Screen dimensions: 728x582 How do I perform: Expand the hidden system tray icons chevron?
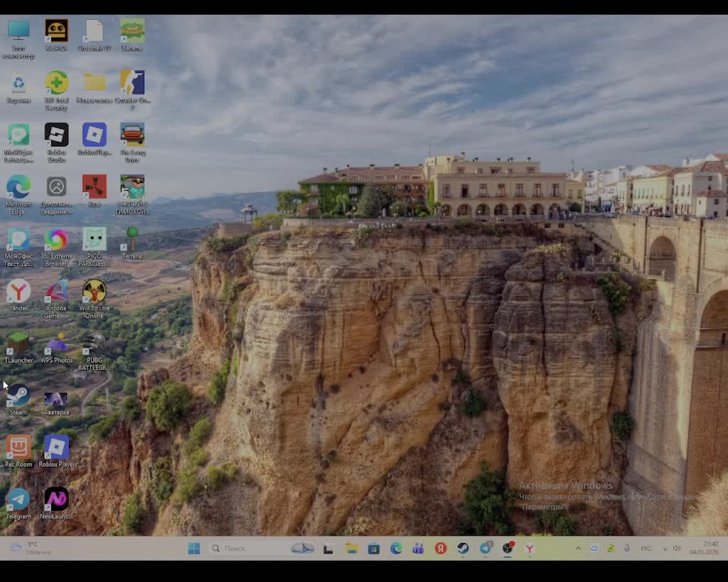(x=578, y=549)
